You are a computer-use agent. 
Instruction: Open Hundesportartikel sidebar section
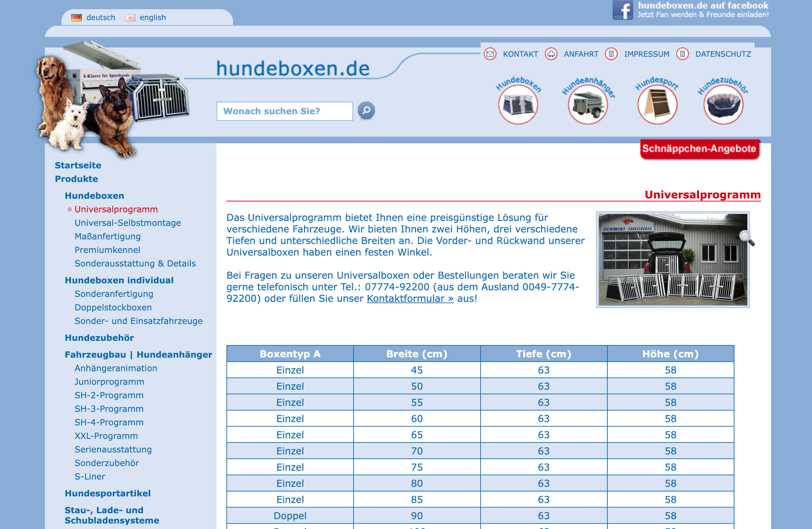click(x=108, y=493)
